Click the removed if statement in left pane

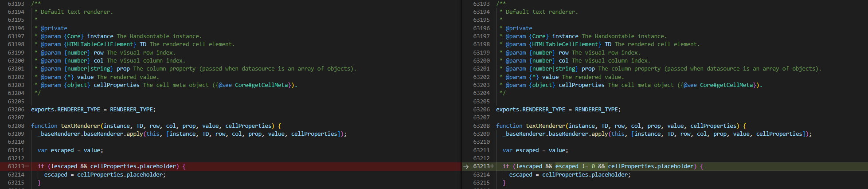coord(111,166)
